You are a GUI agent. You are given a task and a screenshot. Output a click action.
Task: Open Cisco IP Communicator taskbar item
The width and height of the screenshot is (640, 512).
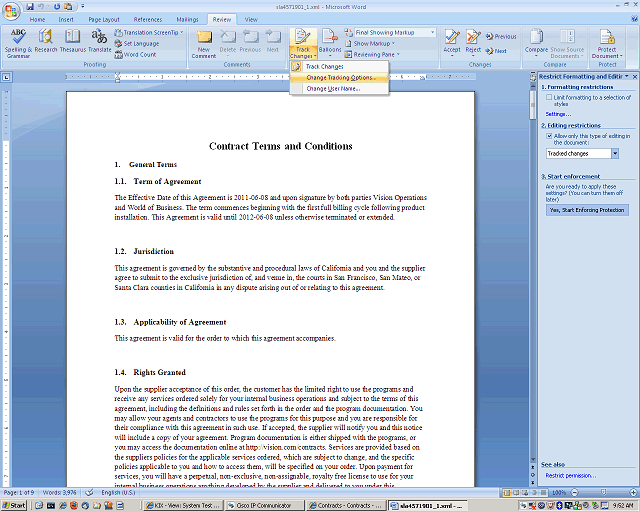point(265,505)
